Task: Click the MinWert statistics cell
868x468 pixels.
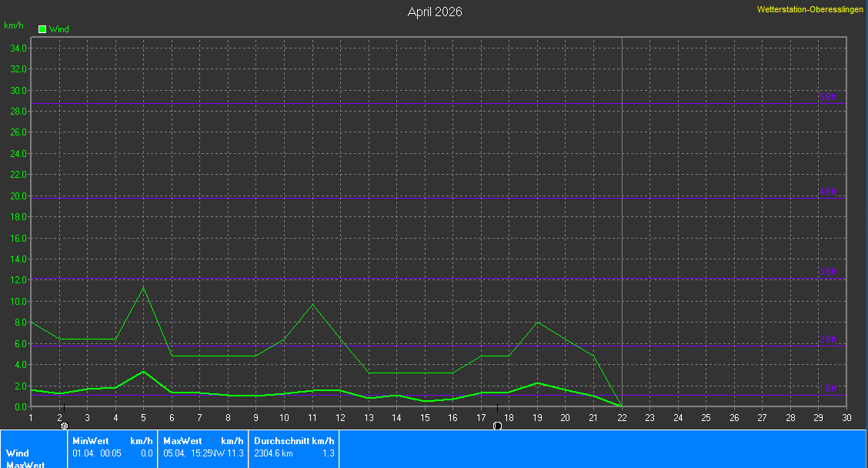Action: point(112,447)
